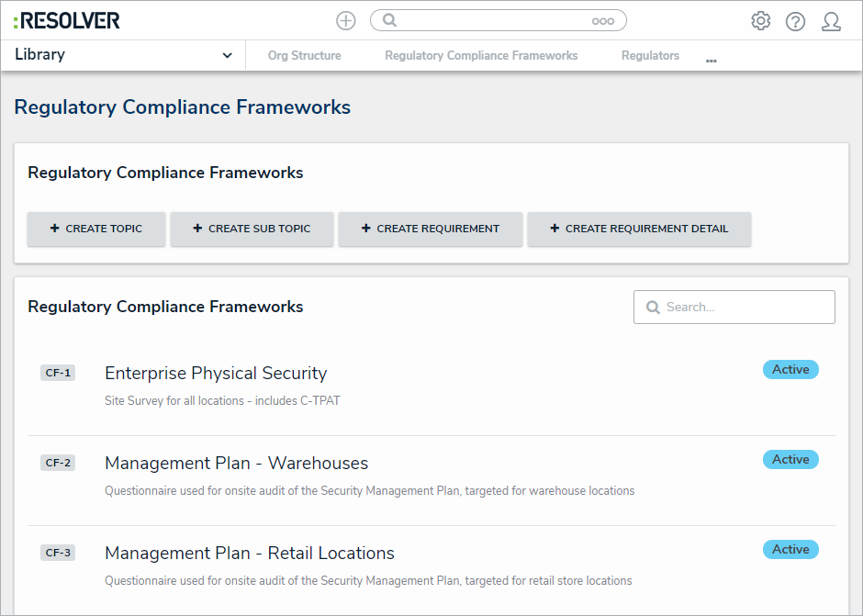Show more navigation tabs via ellipsis
This screenshot has height=616, width=863.
(711, 60)
